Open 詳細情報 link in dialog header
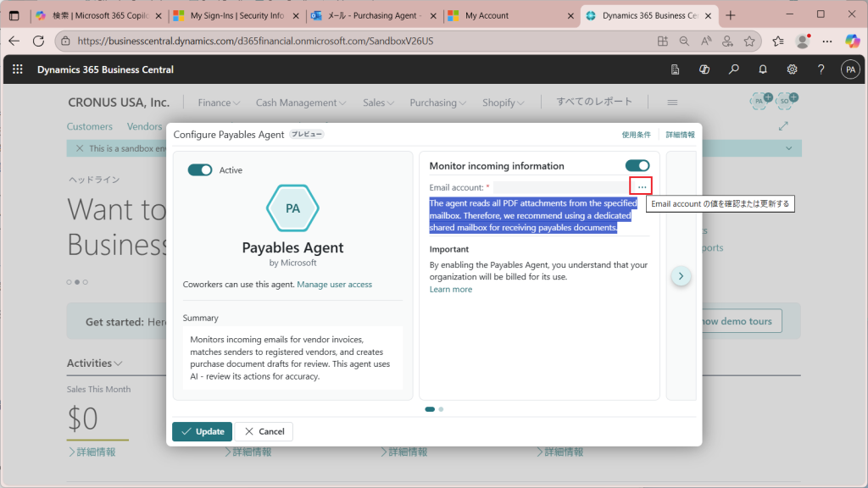Viewport: 868px width, 488px height. 681,135
